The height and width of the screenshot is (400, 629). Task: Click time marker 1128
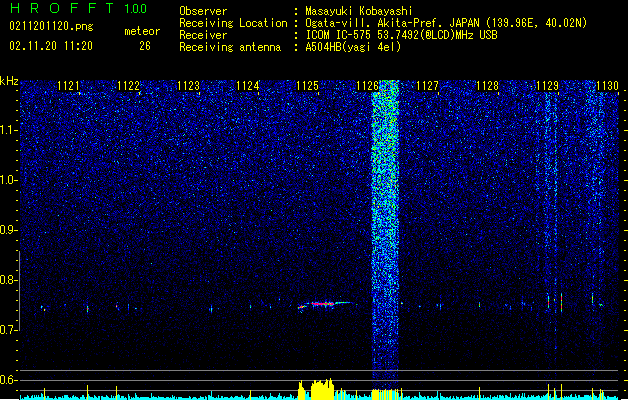[x=487, y=86]
